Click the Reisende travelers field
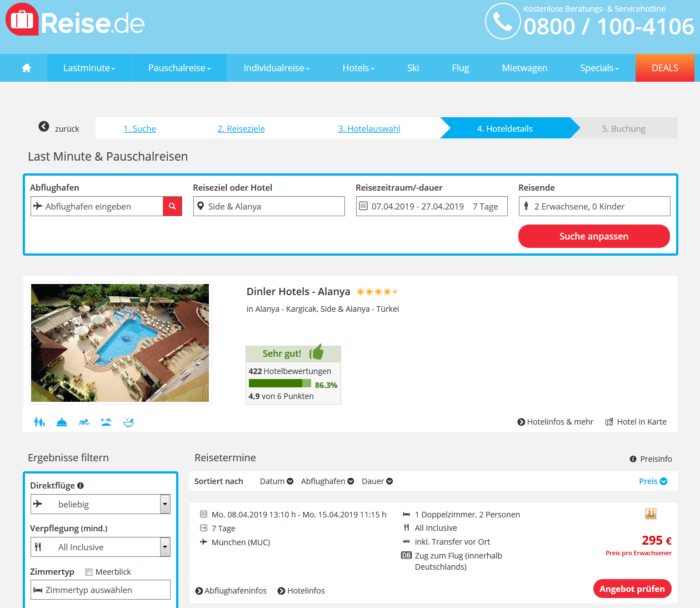Viewport: 700px width, 608px height. 594,206
